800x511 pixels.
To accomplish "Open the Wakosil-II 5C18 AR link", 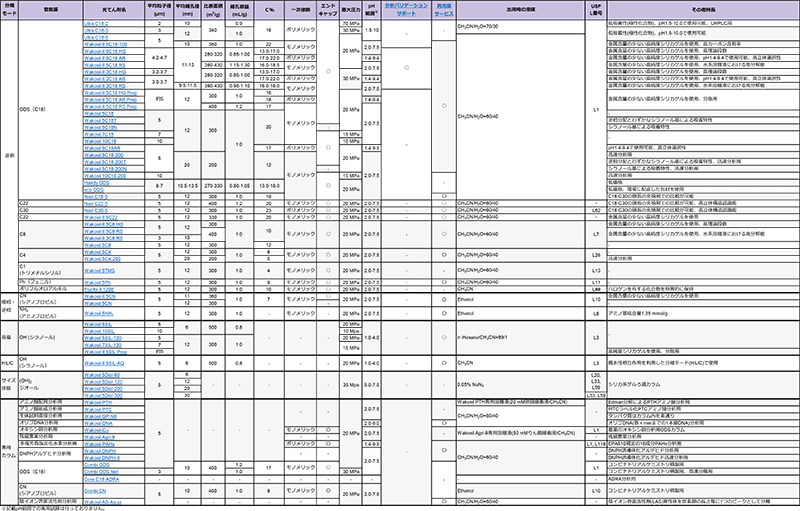I will pyautogui.click(x=105, y=58).
